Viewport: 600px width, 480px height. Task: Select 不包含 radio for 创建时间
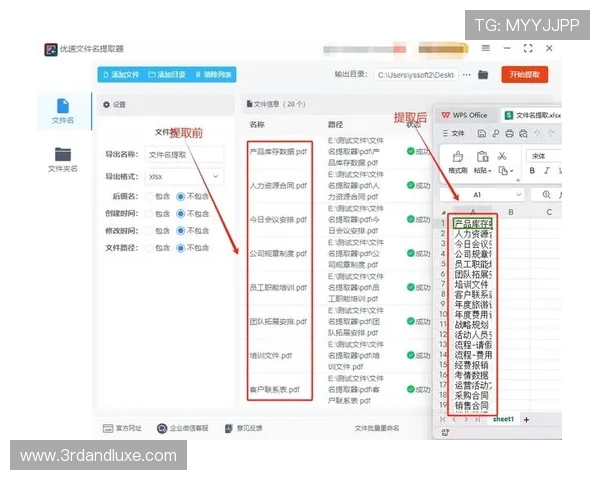(180, 214)
